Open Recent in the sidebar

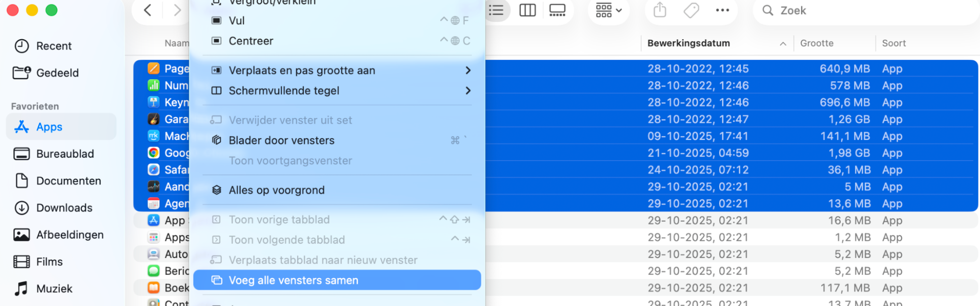pyautogui.click(x=61, y=46)
